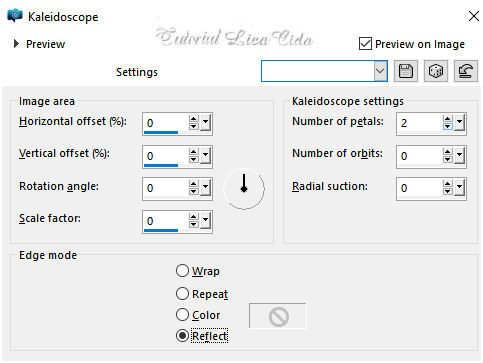The height and width of the screenshot is (363, 483).
Task: Click the rotation angle dial control
Action: [x=244, y=189]
